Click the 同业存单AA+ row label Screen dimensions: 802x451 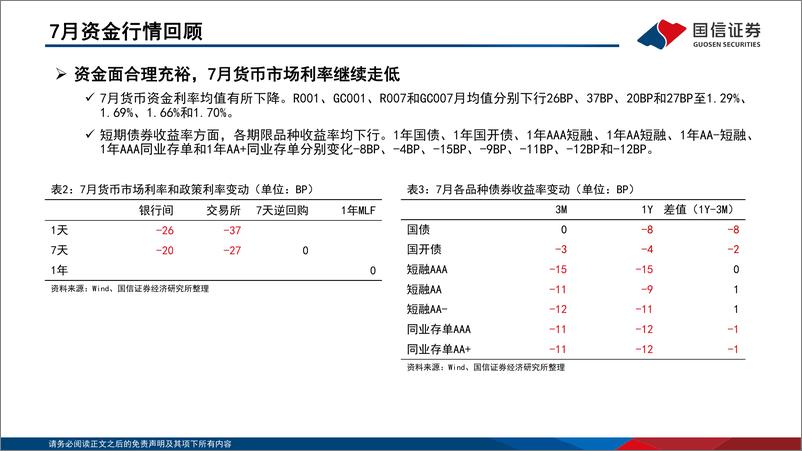pos(439,349)
